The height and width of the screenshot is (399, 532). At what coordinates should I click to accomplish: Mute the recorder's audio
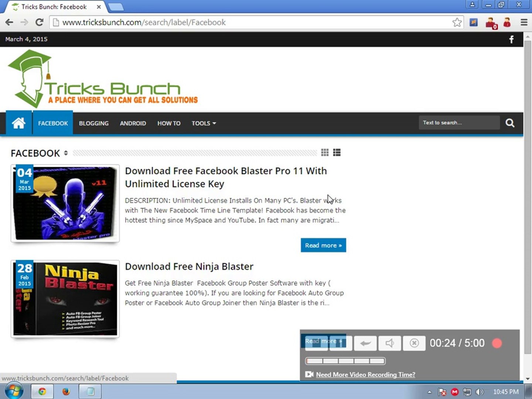(x=390, y=343)
